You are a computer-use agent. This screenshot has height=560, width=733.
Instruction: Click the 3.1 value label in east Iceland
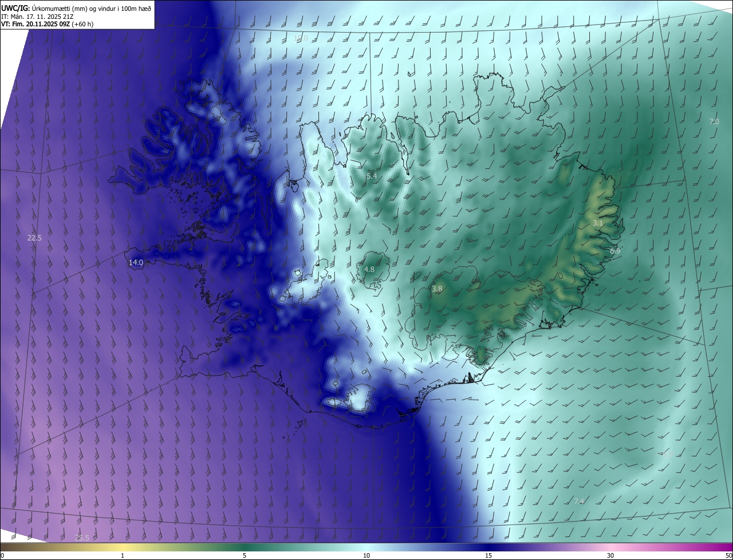(x=598, y=223)
